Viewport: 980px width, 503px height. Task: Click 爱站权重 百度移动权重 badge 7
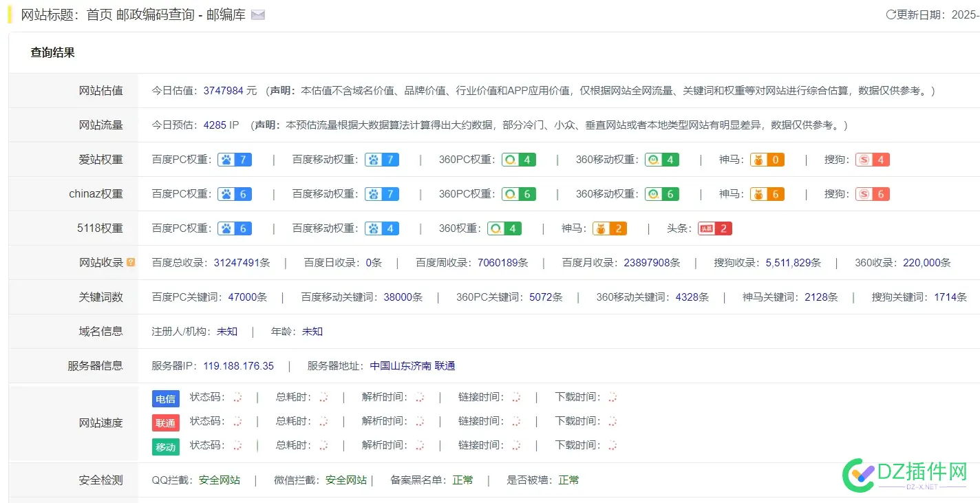382,160
